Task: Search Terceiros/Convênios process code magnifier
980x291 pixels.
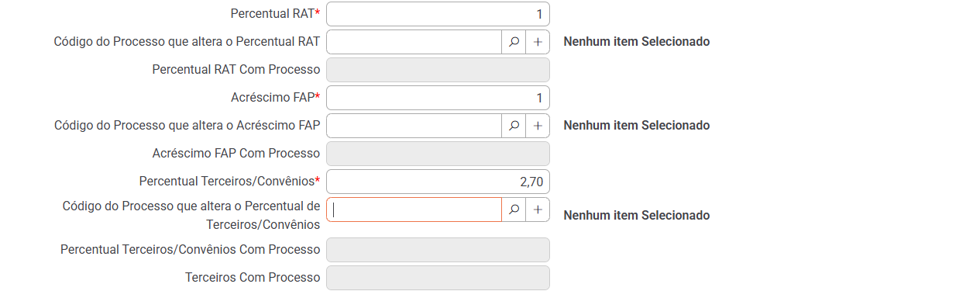Action: click(514, 210)
